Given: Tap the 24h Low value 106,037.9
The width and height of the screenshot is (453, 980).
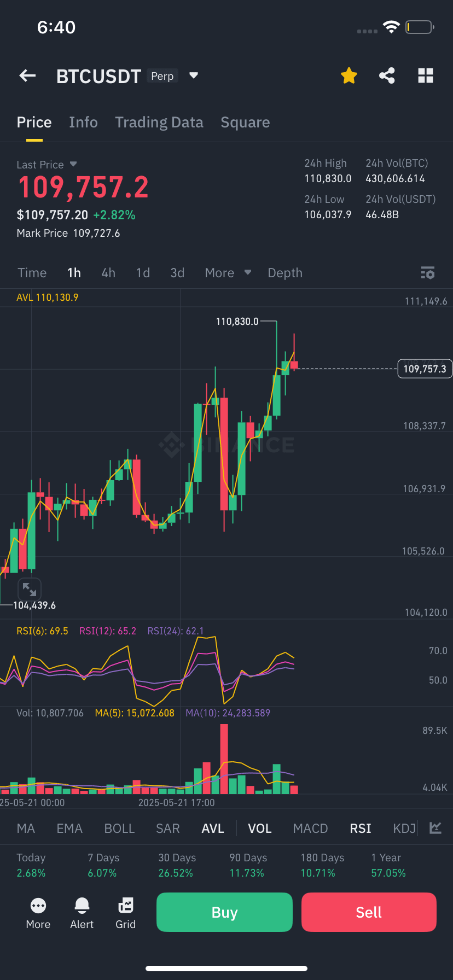Looking at the screenshot, I should pyautogui.click(x=328, y=214).
